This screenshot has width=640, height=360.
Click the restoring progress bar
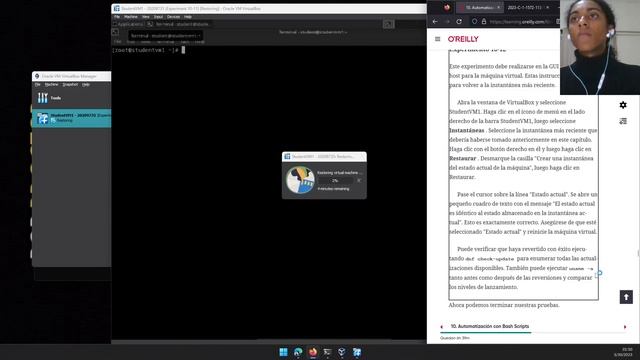(x=335, y=180)
